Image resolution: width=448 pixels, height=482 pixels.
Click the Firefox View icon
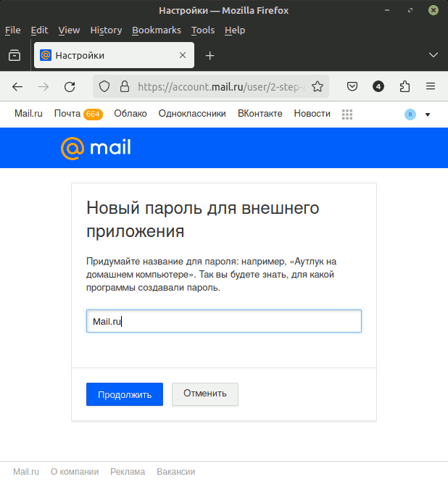[14, 56]
